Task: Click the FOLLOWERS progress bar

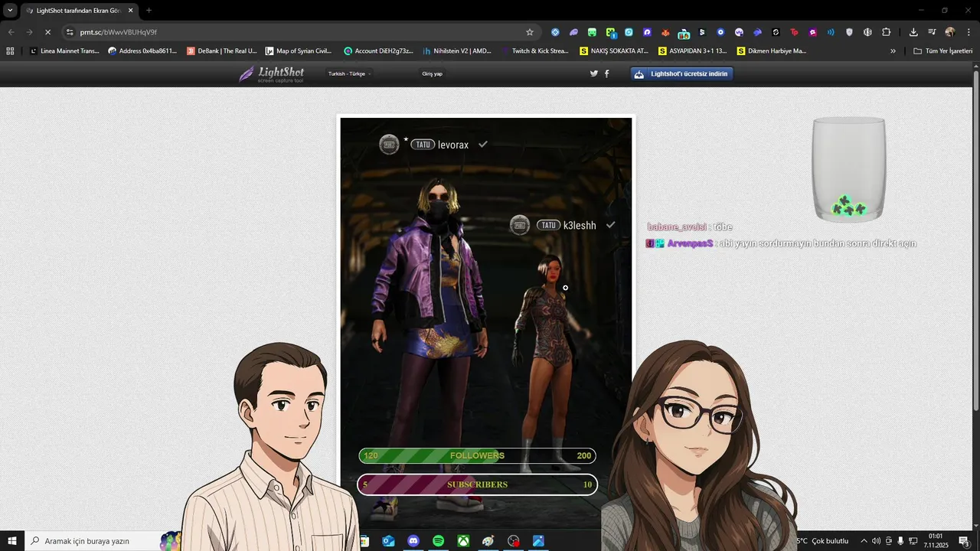Action: [477, 455]
